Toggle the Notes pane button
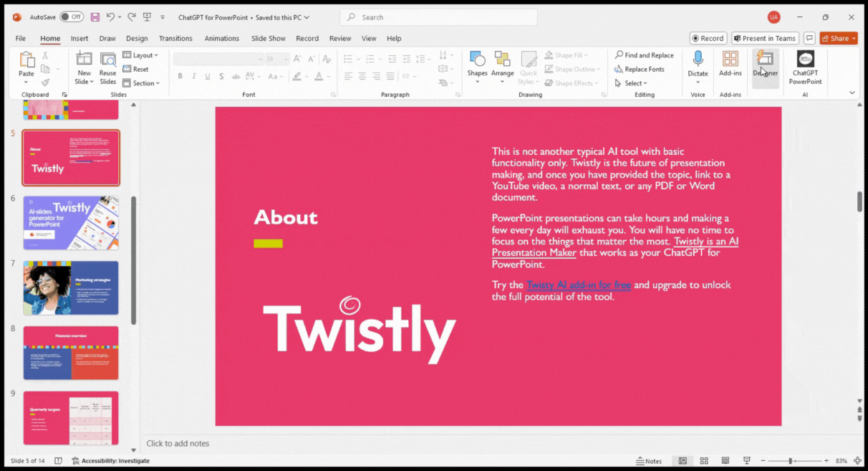The height and width of the screenshot is (471, 868). [649, 461]
